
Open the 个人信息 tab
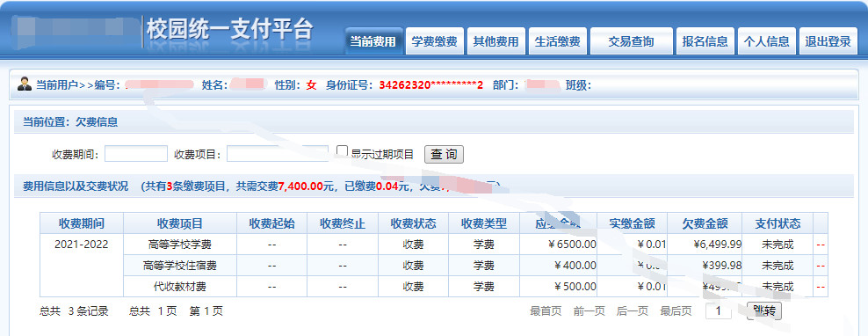click(x=766, y=41)
